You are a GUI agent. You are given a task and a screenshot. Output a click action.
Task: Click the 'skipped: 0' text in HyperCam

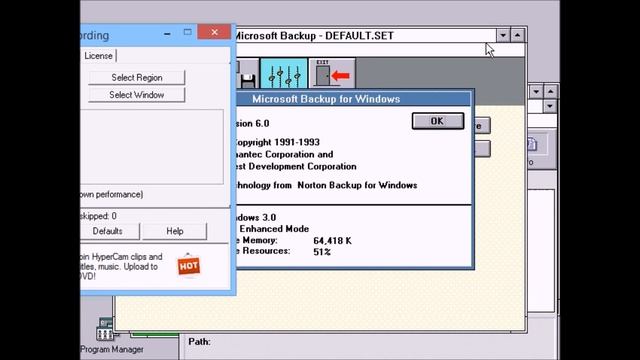pyautogui.click(x=99, y=216)
